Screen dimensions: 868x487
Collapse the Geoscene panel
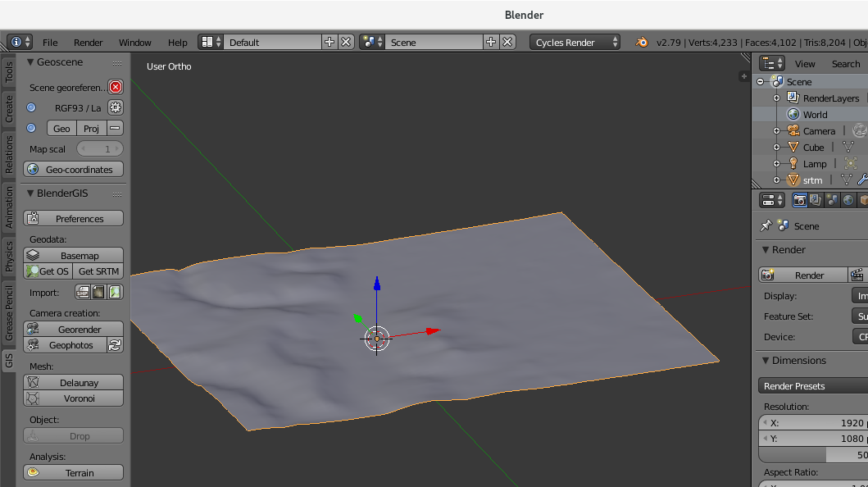[x=30, y=61]
